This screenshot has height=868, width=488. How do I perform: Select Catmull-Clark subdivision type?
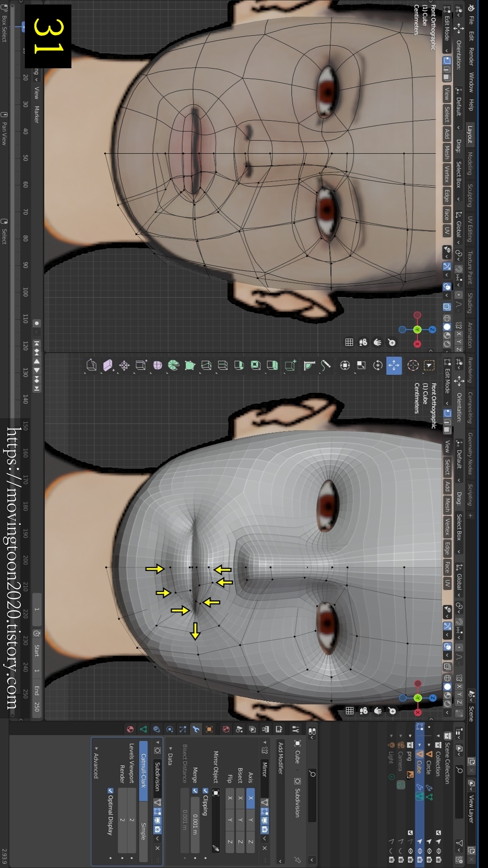143,770
